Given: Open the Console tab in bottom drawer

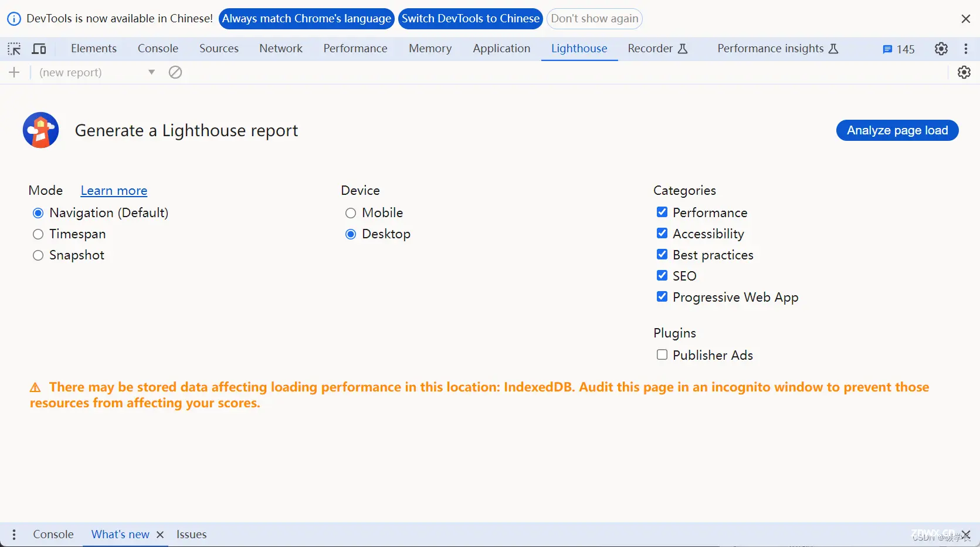Looking at the screenshot, I should pyautogui.click(x=53, y=535).
